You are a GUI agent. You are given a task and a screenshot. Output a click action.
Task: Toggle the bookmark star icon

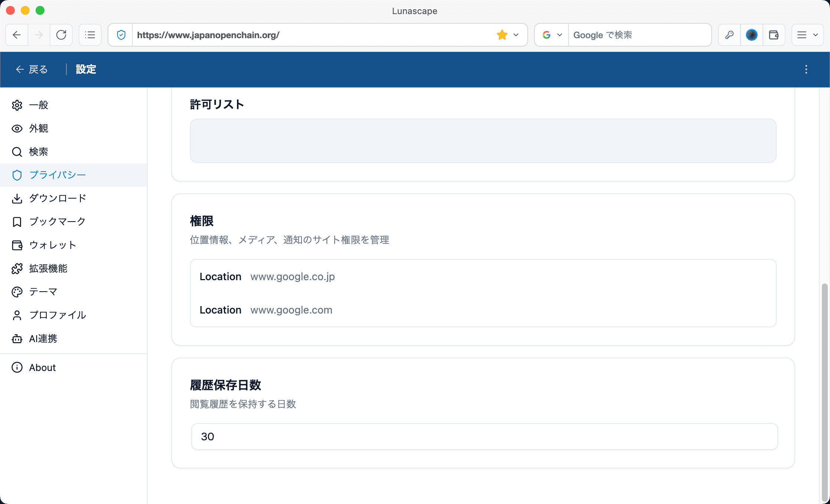point(502,35)
